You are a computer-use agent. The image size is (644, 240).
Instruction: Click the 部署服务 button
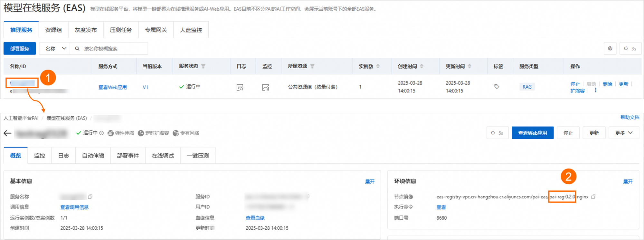(20, 48)
